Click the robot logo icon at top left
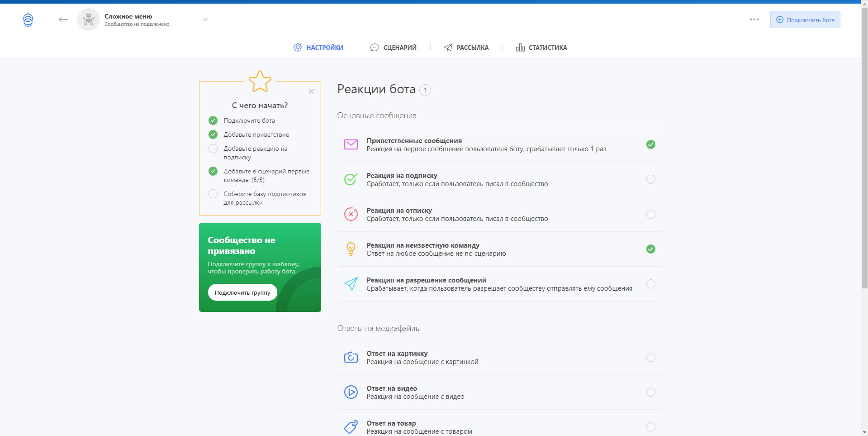 tap(28, 19)
